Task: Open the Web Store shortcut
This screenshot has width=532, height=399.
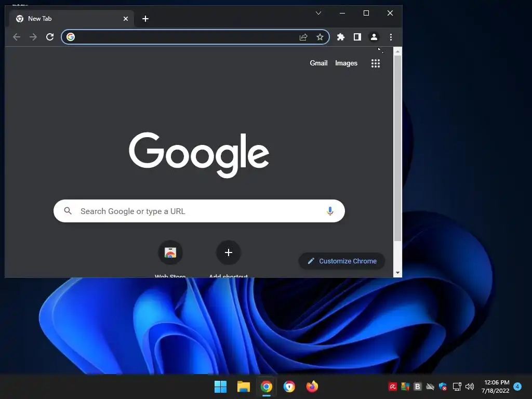Action: click(x=170, y=252)
